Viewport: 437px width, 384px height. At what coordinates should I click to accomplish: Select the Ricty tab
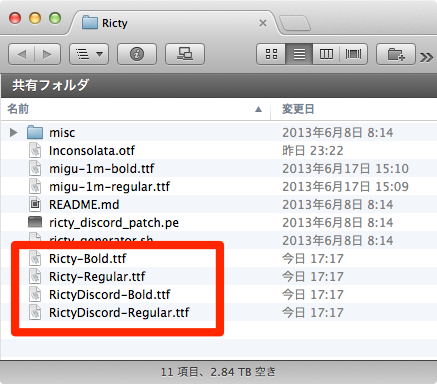coord(173,23)
